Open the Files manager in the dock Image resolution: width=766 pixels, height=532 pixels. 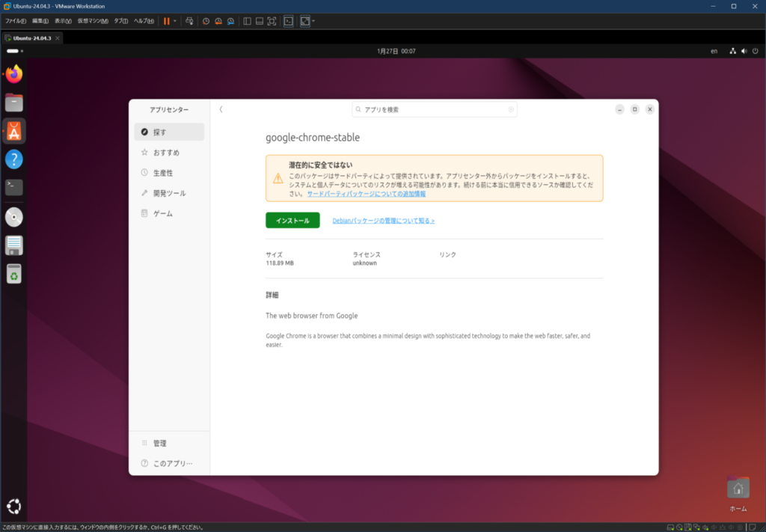(14, 103)
